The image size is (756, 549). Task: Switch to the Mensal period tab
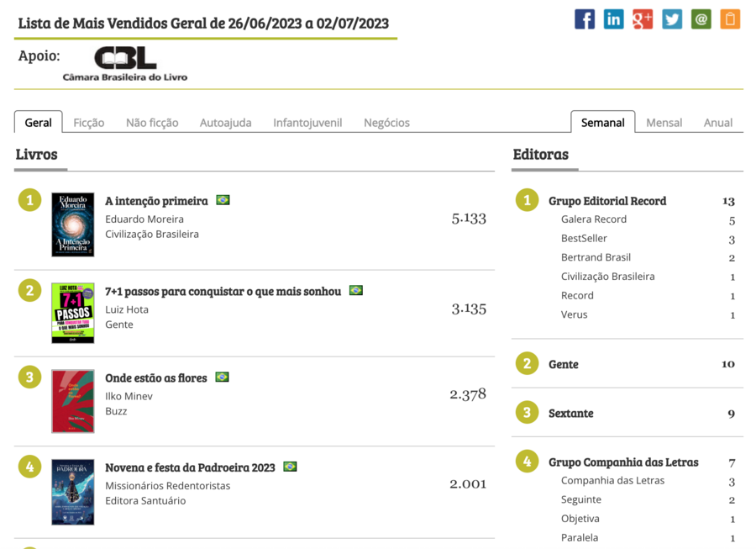[x=664, y=123]
